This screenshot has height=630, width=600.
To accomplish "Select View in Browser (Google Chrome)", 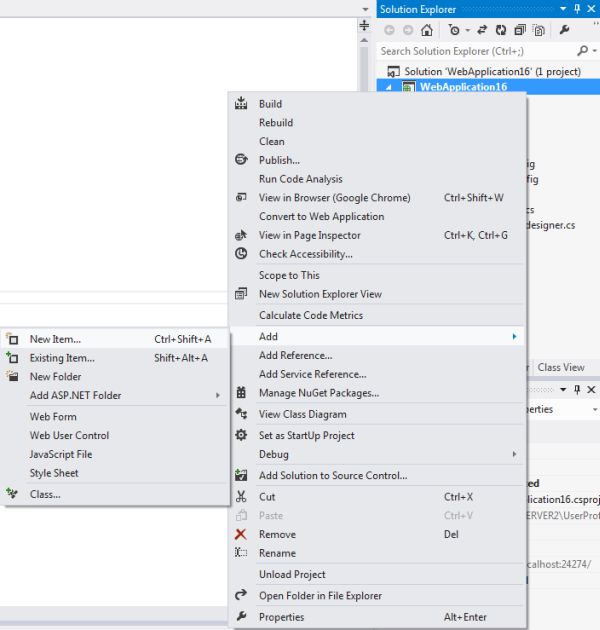I will [378, 198].
